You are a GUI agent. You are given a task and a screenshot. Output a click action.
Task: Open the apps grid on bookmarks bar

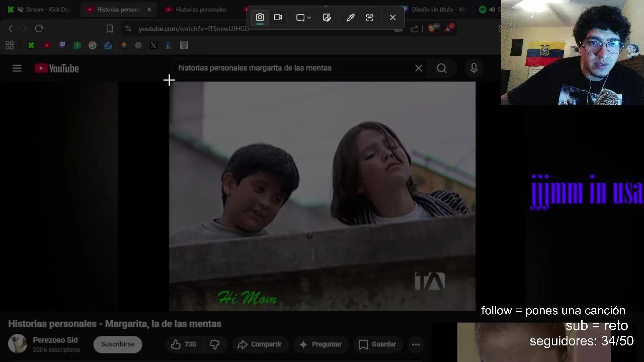point(9,45)
